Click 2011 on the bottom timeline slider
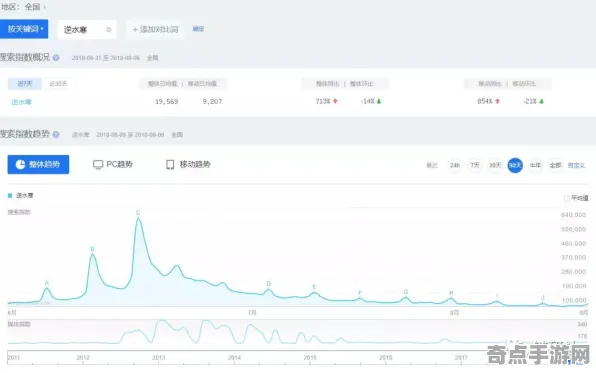Screen dimensions: 596x373 tap(13, 358)
